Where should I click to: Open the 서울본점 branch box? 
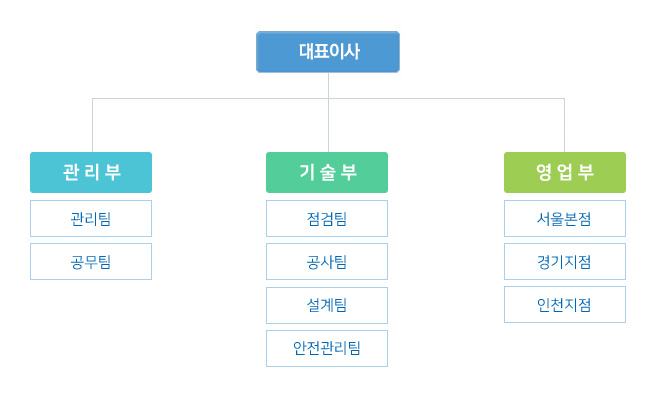tap(565, 218)
